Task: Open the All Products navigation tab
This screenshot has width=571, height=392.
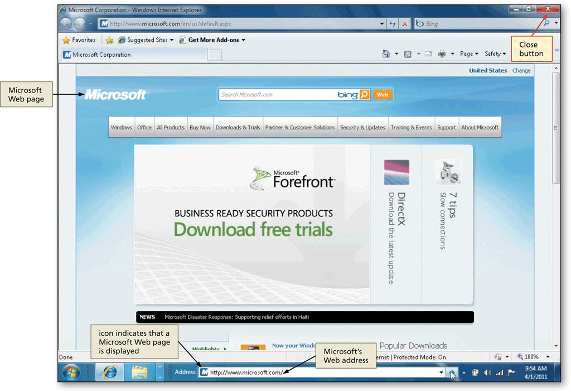Action: coord(171,128)
